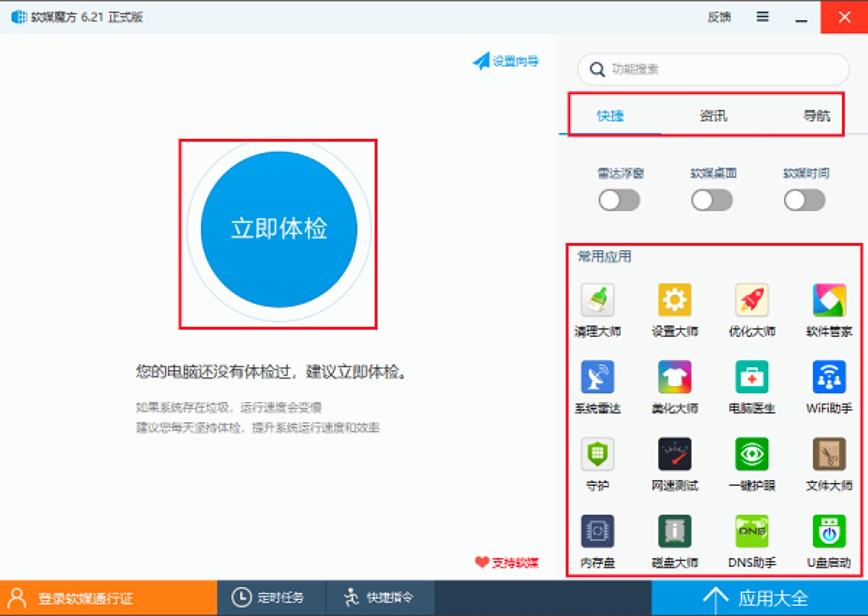Log in via 登录软媒通行证
The width and height of the screenshot is (868, 616).
tap(109, 598)
